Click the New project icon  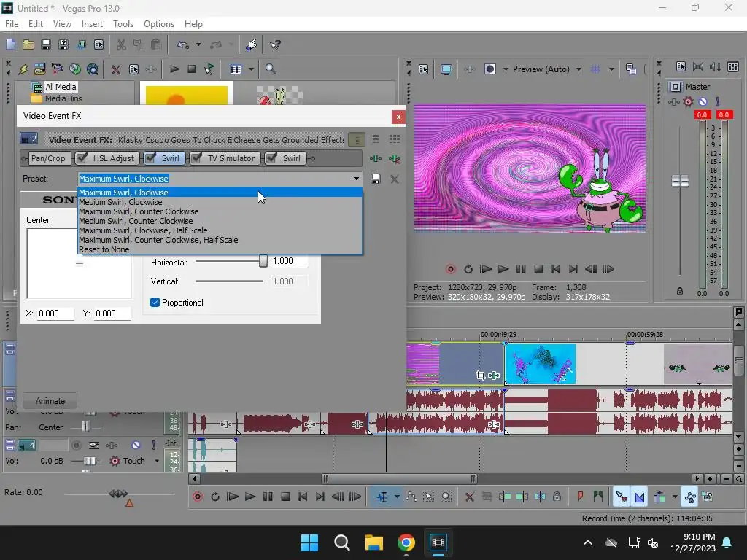click(x=10, y=44)
